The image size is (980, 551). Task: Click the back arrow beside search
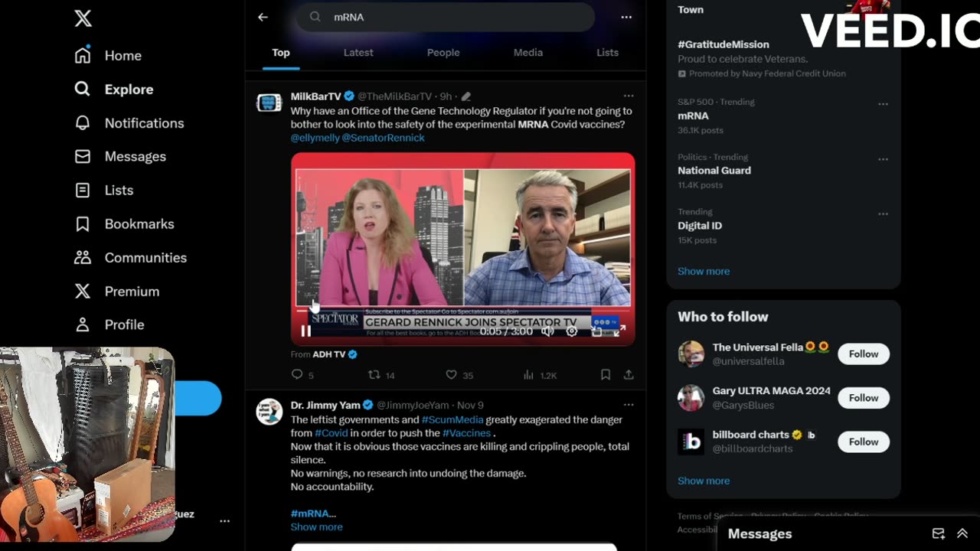point(263,17)
